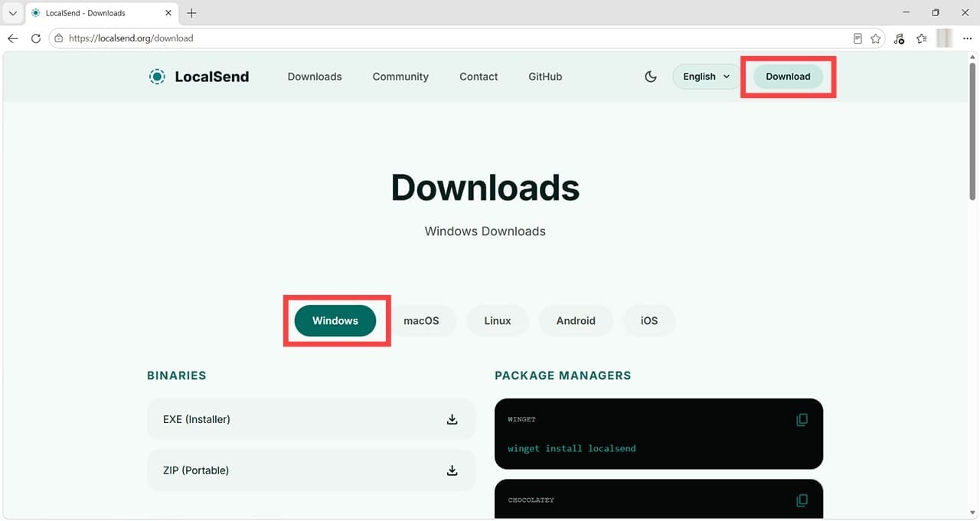Image resolution: width=980 pixels, height=521 pixels.
Task: Close the LocalSend - Downloads tab
Action: (x=167, y=13)
